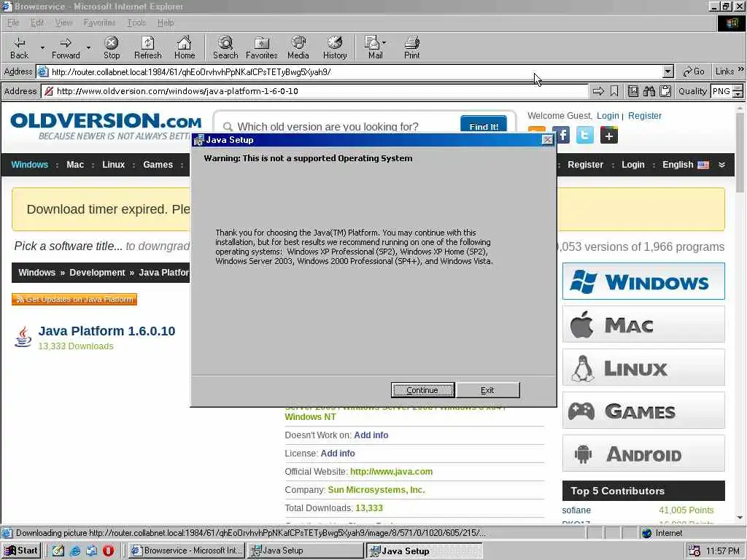The width and height of the screenshot is (747, 560).
Task: Click the Forward toolbar button
Action: pos(66,47)
